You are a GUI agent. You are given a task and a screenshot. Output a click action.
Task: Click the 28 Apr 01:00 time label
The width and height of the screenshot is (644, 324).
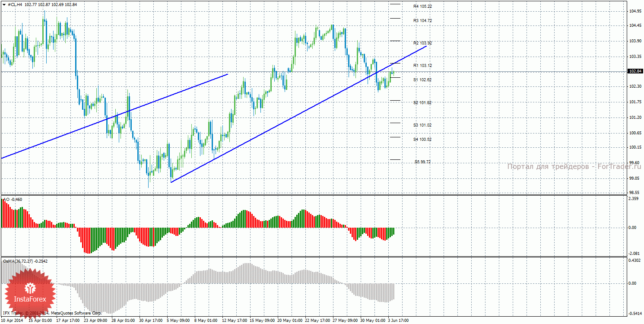pyautogui.click(x=124, y=321)
